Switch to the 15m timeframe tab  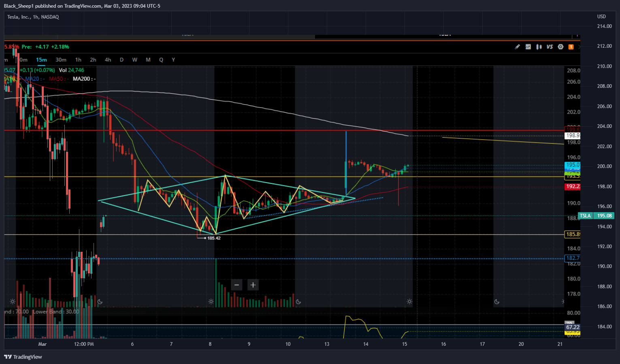coord(41,60)
